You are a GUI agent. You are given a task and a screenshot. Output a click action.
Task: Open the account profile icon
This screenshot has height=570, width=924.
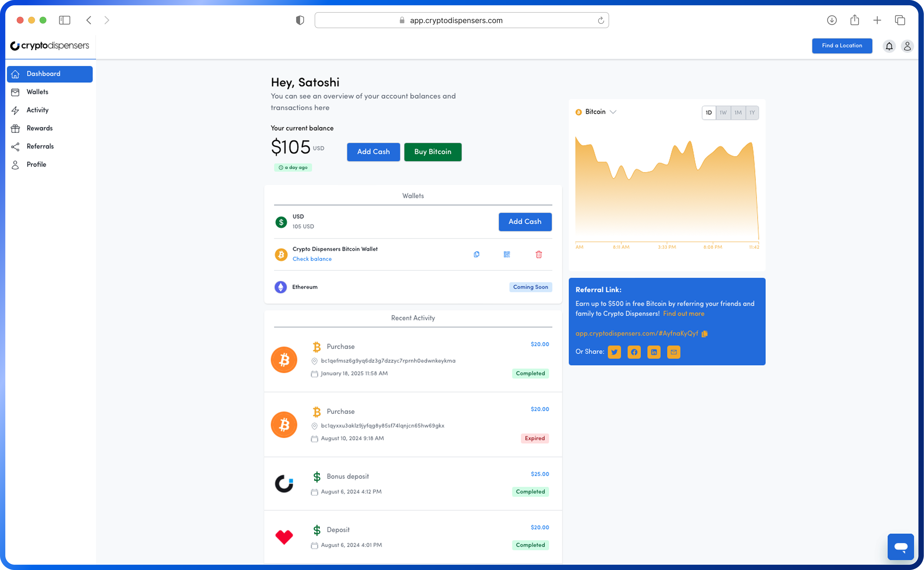907,46
